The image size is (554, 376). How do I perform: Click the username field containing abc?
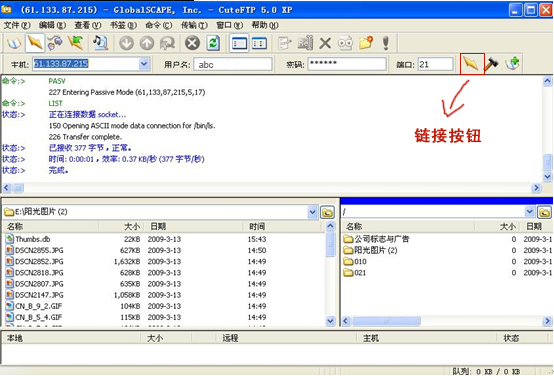pyautogui.click(x=233, y=64)
